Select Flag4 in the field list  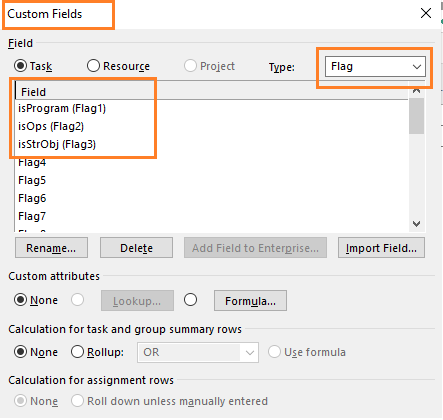point(32,162)
